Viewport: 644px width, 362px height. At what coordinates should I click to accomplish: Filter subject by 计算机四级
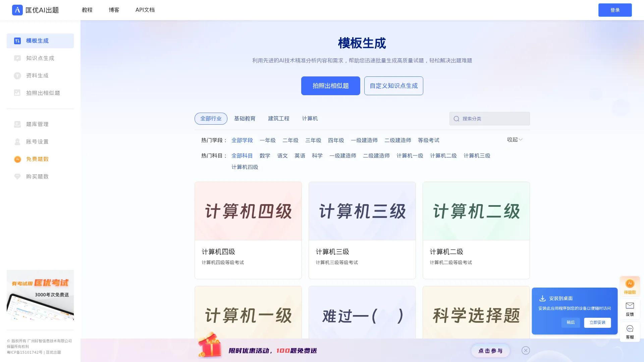245,167
